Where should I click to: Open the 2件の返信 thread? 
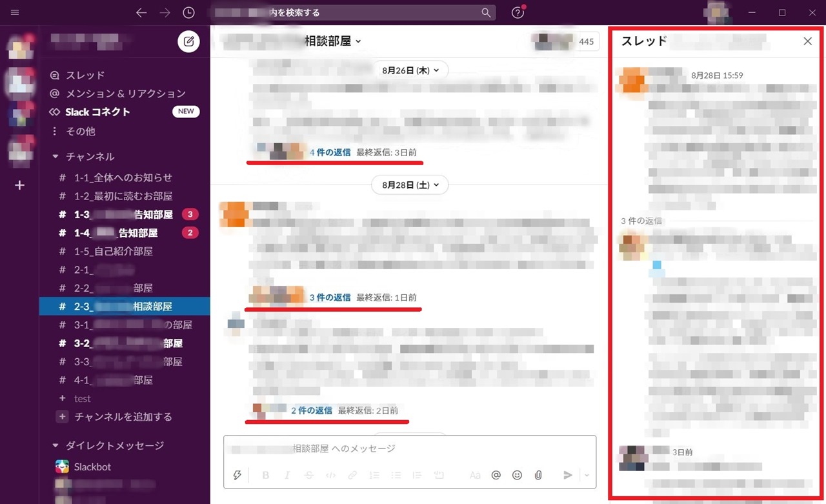point(312,410)
